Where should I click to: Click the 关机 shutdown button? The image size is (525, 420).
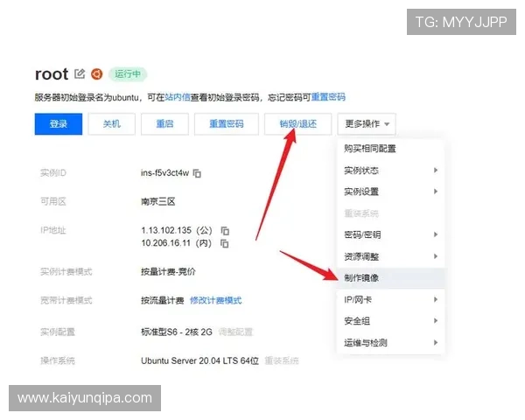point(111,124)
